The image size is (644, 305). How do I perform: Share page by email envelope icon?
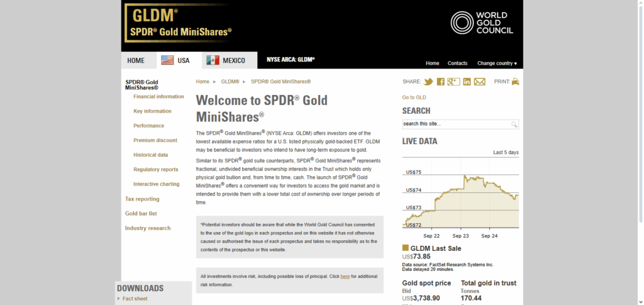tap(480, 82)
